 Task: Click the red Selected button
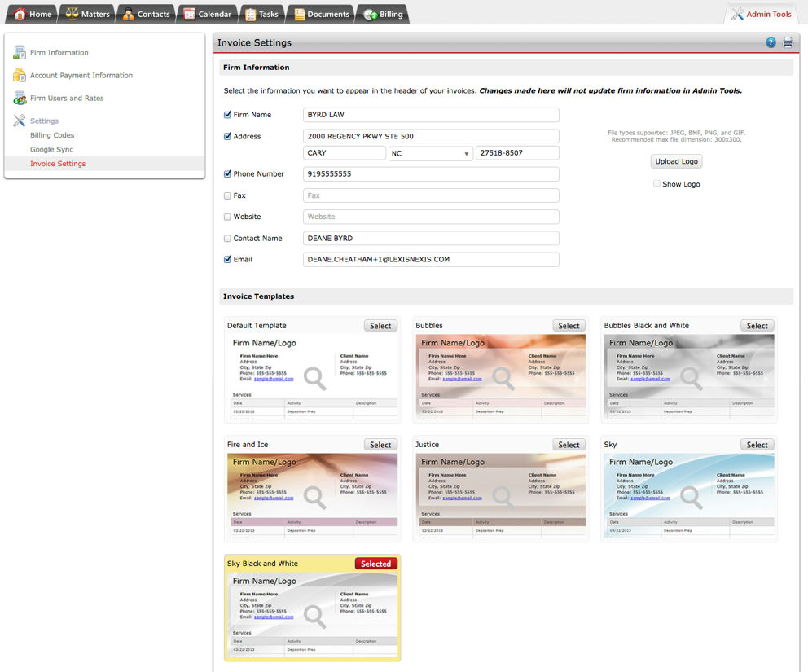click(x=375, y=564)
